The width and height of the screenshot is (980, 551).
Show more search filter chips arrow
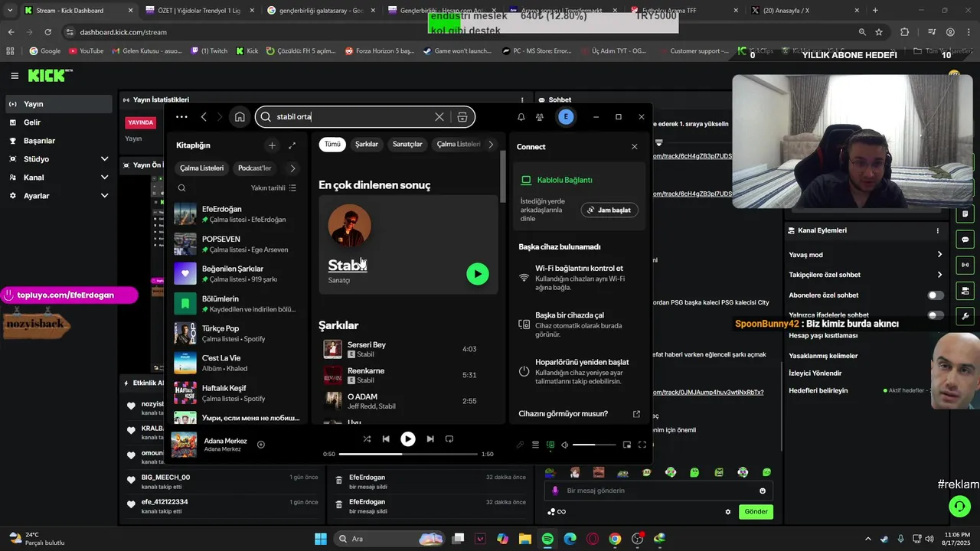[x=491, y=144]
